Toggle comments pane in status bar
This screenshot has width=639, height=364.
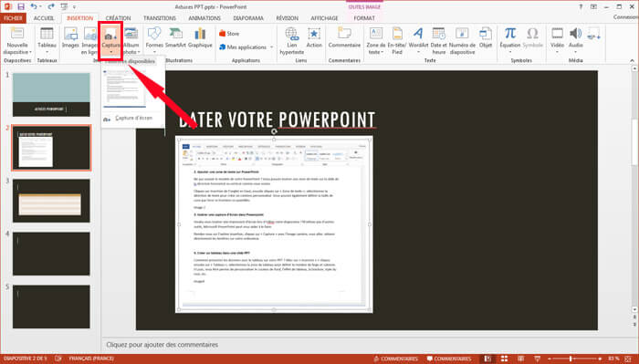[449, 359]
